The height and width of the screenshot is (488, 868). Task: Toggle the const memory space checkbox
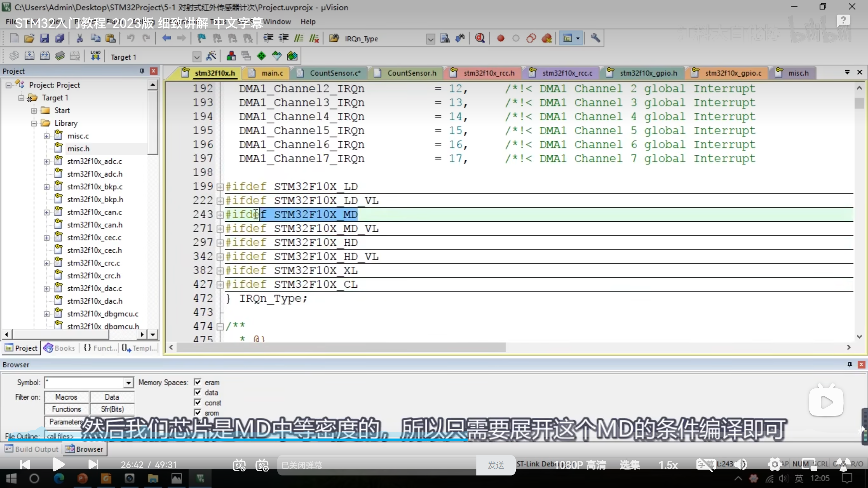(x=198, y=403)
